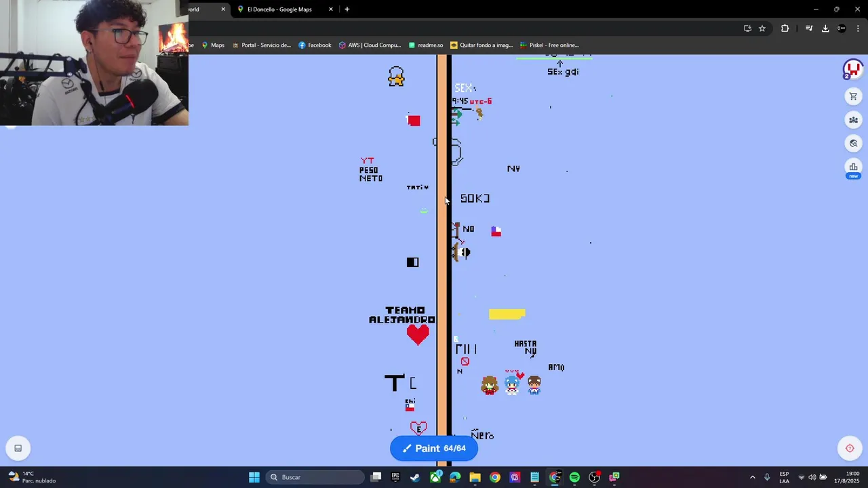Click the yellow crewmate pixel art
868x488 pixels.
(396, 76)
